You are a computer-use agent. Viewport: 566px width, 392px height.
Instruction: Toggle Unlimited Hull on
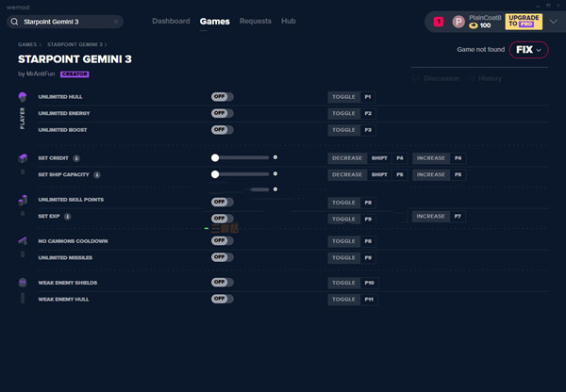click(222, 97)
